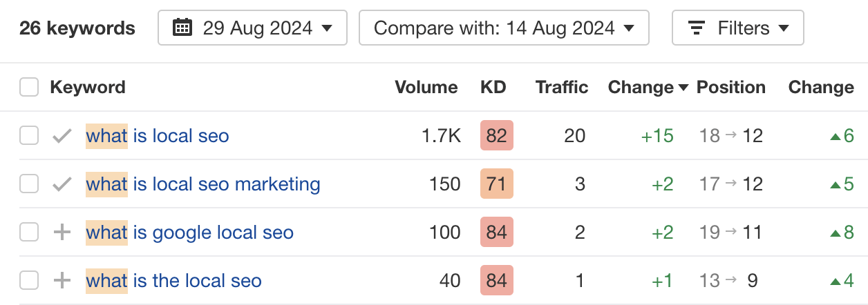Click the checkmark icon beside 'what is local seo'
868x305 pixels.
(x=62, y=136)
